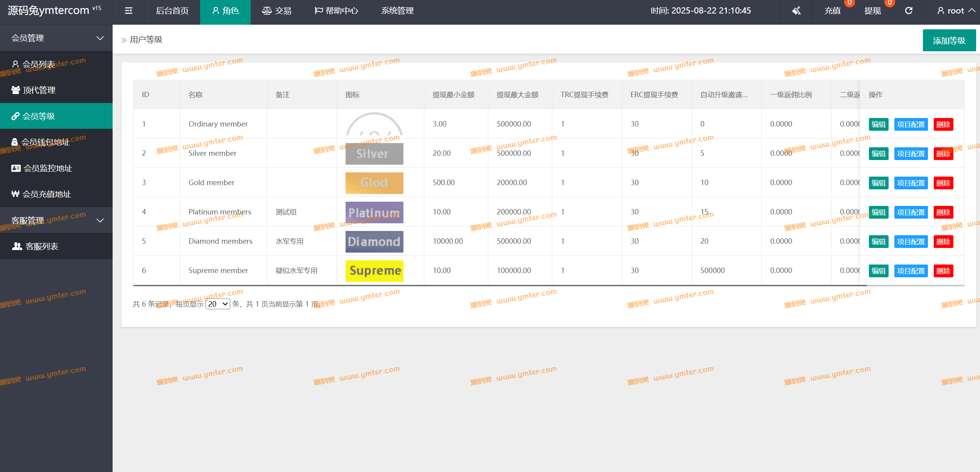This screenshot has height=472, width=980.
Task: Click the yellow Supreme level icon image
Action: click(x=374, y=271)
